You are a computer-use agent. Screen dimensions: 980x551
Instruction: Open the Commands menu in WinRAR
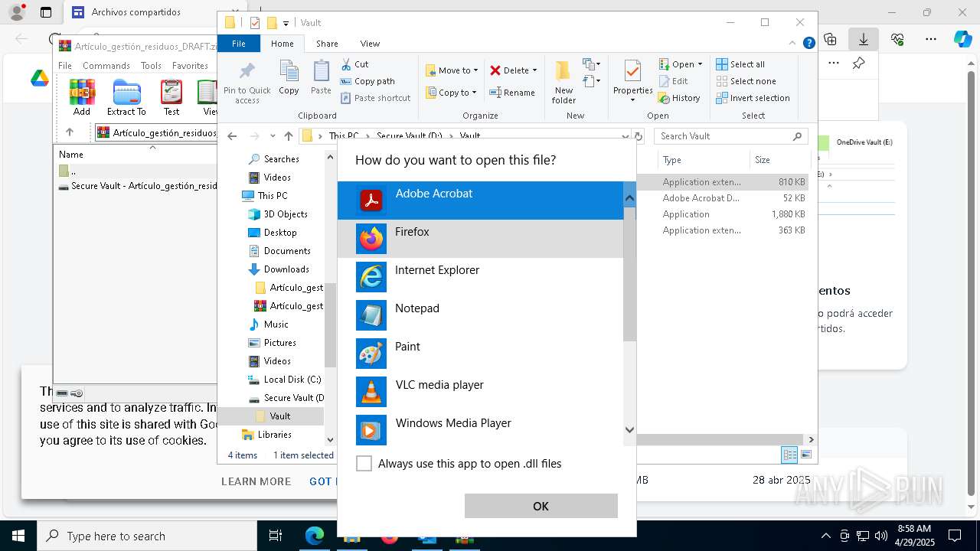click(106, 66)
